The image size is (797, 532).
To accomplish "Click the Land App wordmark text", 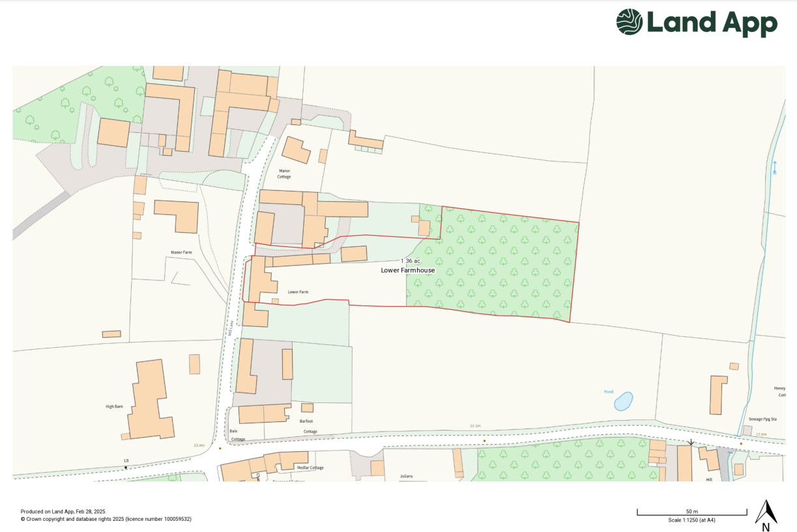I will tap(712, 23).
